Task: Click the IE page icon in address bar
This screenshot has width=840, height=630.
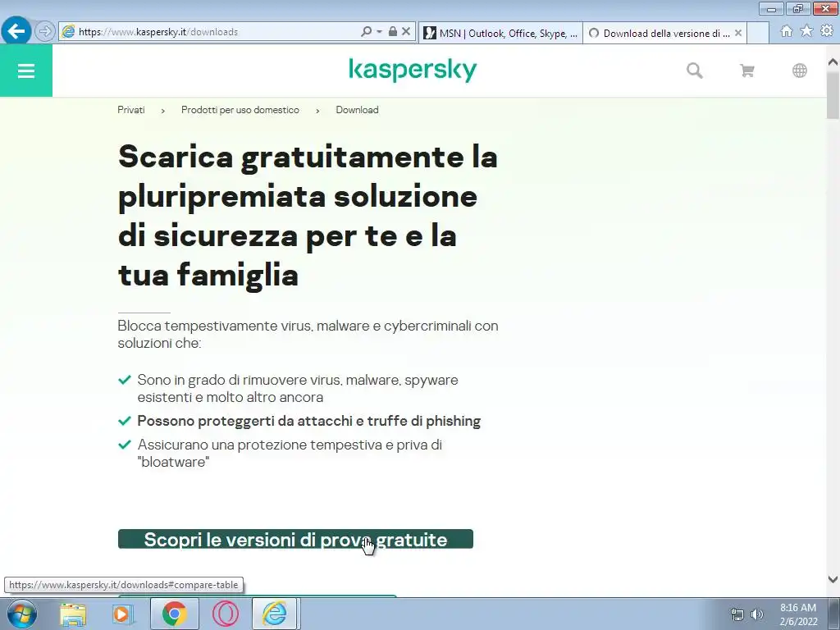Action: (68, 32)
